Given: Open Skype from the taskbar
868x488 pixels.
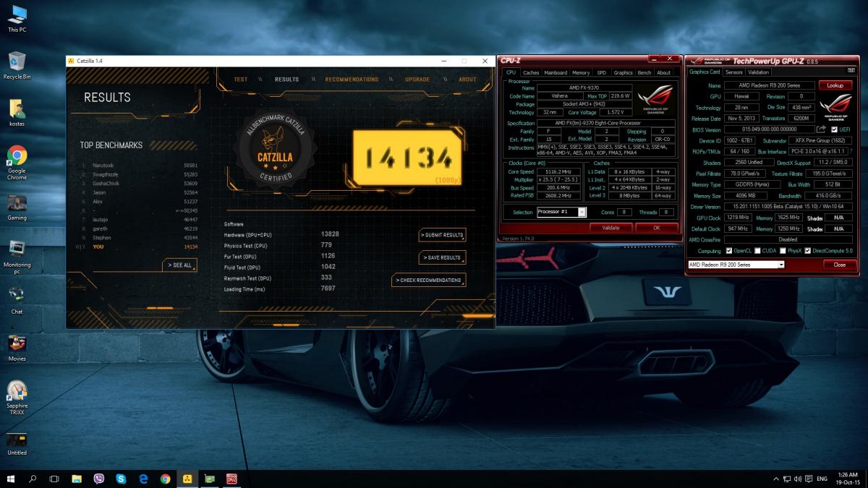Looking at the screenshot, I should click(121, 479).
